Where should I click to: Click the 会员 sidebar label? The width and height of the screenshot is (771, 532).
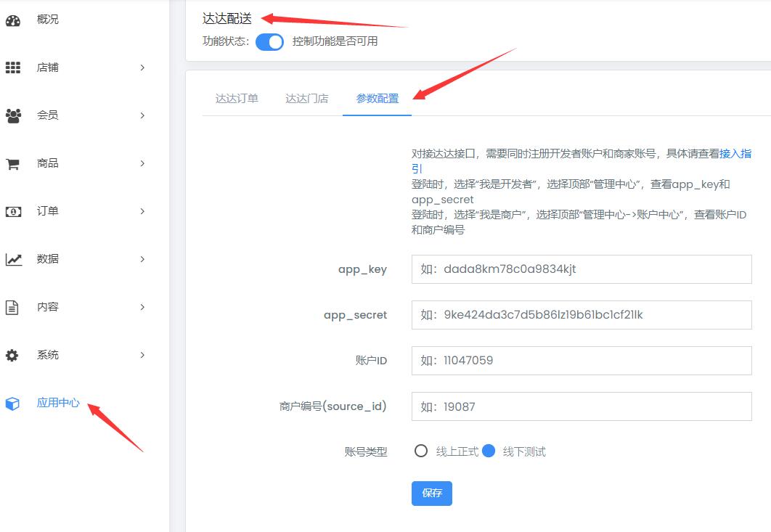coord(48,115)
